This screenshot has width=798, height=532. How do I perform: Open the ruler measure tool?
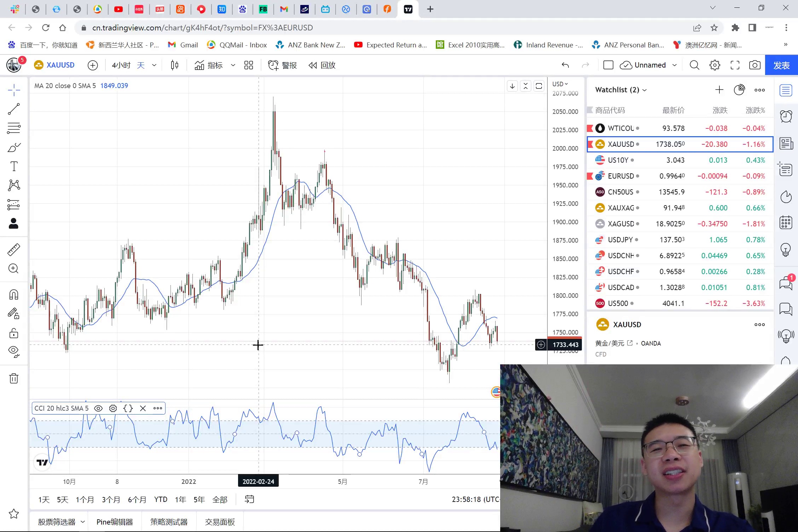point(14,250)
